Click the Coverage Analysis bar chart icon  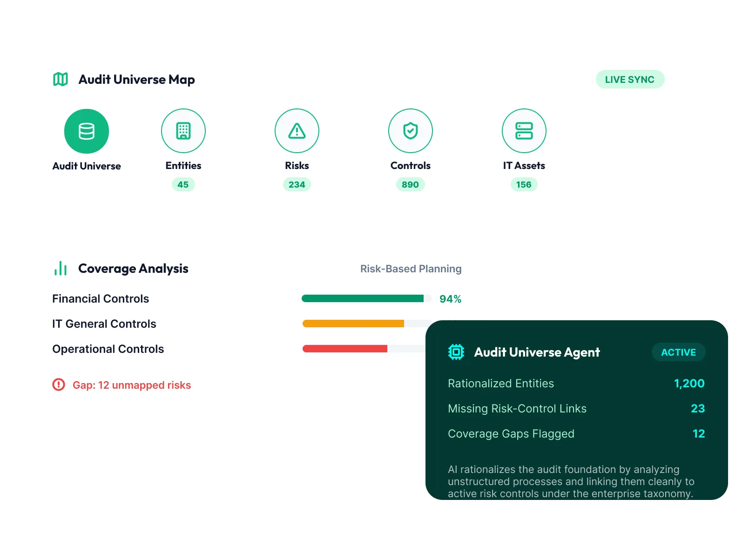61,268
